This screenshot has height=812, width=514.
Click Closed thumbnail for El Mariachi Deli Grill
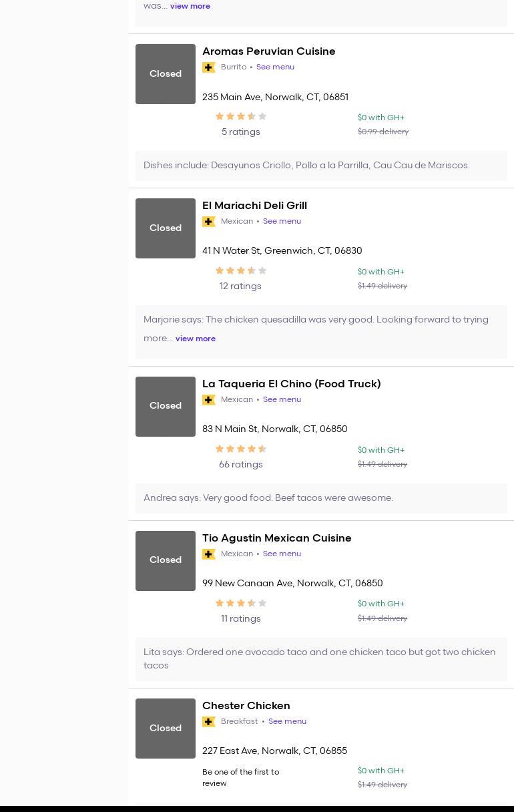coord(166,228)
